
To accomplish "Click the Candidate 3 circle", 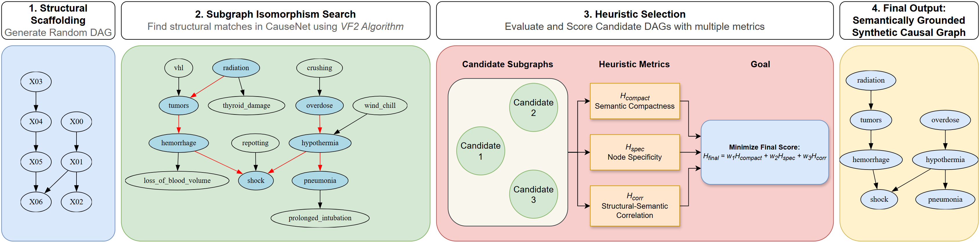I will pyautogui.click(x=533, y=194).
